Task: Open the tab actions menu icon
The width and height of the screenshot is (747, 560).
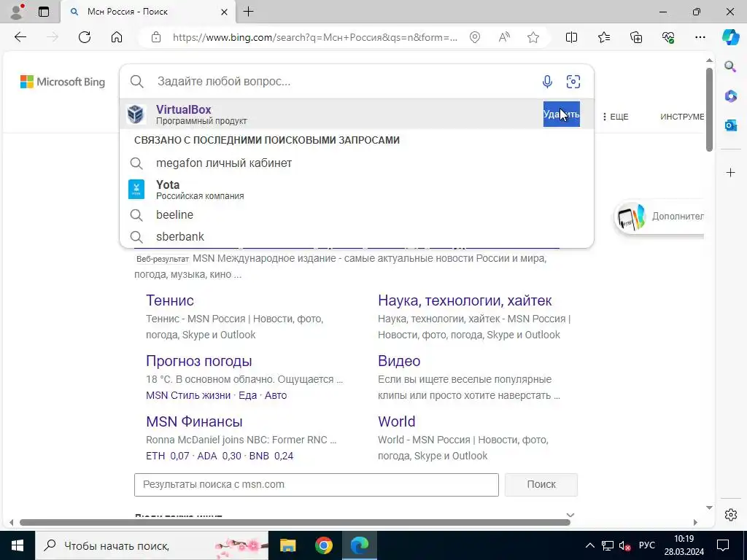Action: 44,12
